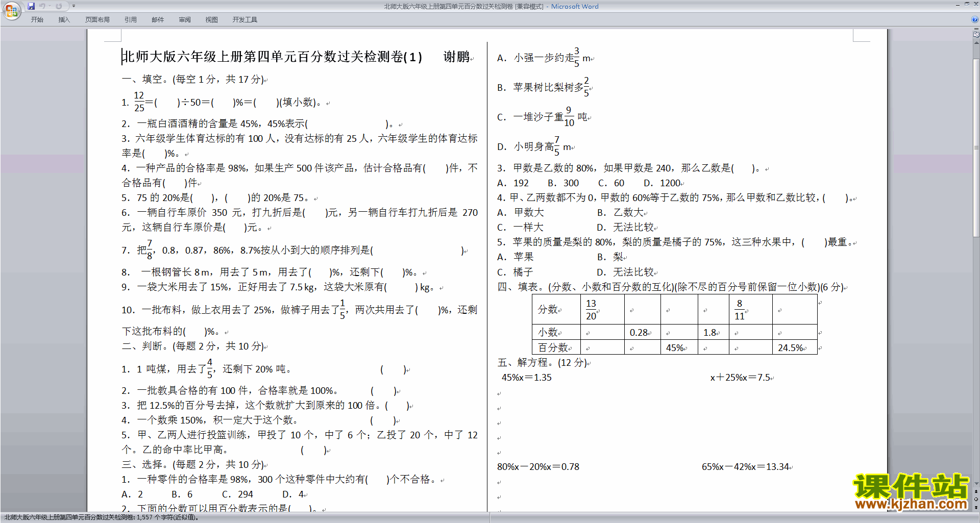Open the 页面布局 ribbon tab
The height and width of the screenshot is (523, 980).
(97, 20)
